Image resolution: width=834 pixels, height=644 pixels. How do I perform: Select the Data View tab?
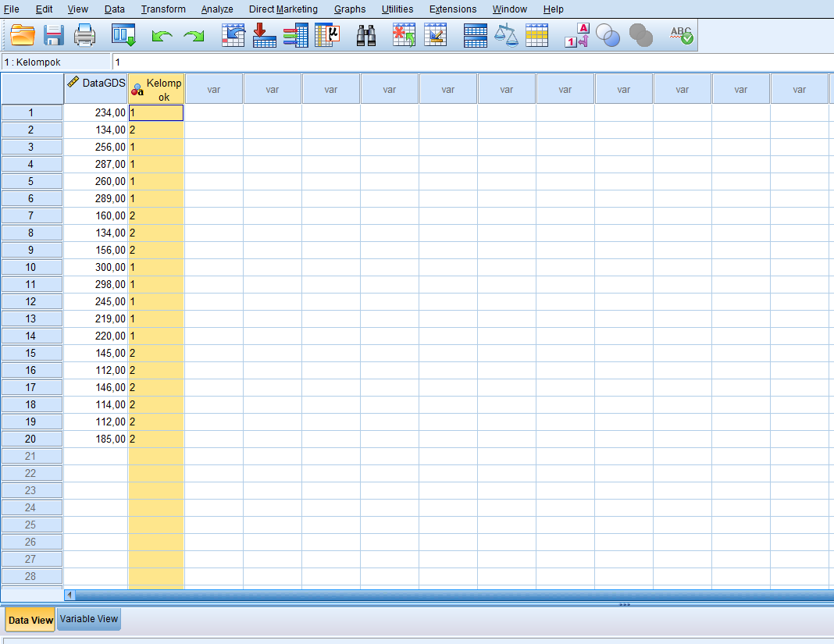(x=30, y=620)
